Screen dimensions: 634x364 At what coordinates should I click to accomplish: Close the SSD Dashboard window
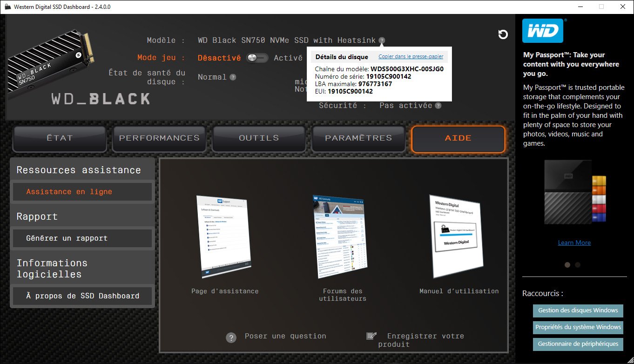(x=623, y=7)
